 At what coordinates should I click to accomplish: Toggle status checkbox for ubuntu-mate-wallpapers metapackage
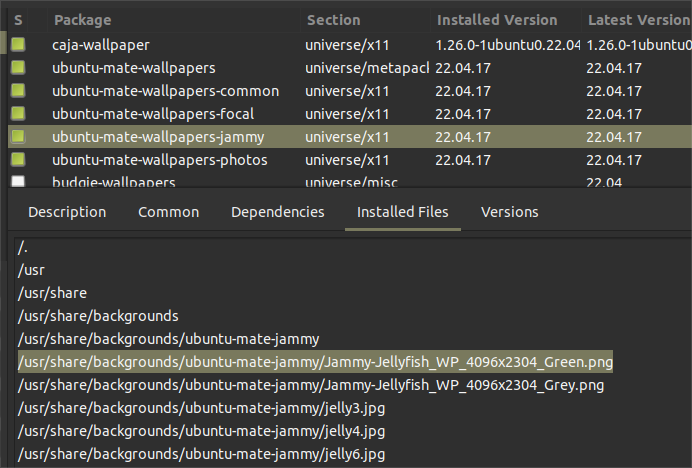point(18,68)
